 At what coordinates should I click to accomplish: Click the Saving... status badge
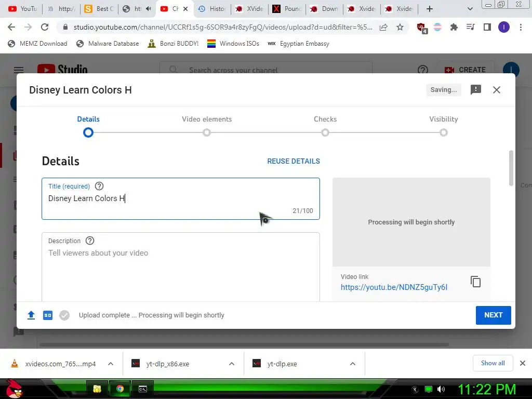pos(444,90)
